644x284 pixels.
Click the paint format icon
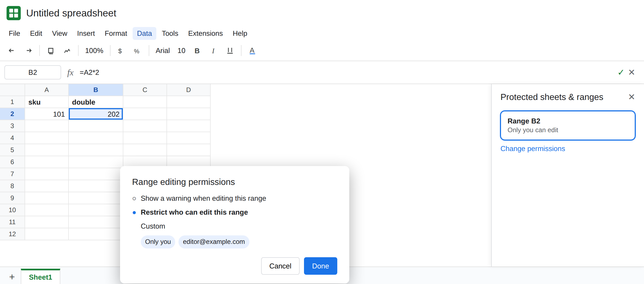(67, 51)
